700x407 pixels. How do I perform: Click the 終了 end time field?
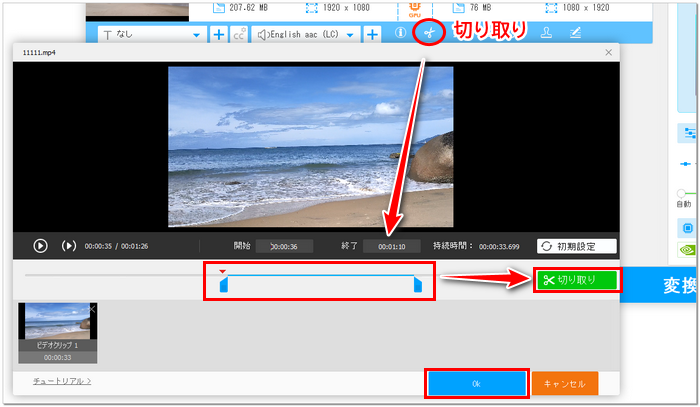(392, 246)
